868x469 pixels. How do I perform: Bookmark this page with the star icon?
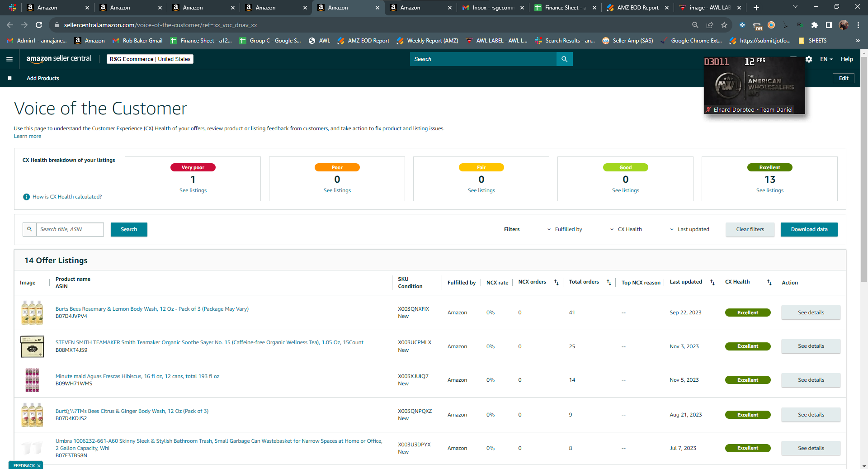click(x=724, y=25)
